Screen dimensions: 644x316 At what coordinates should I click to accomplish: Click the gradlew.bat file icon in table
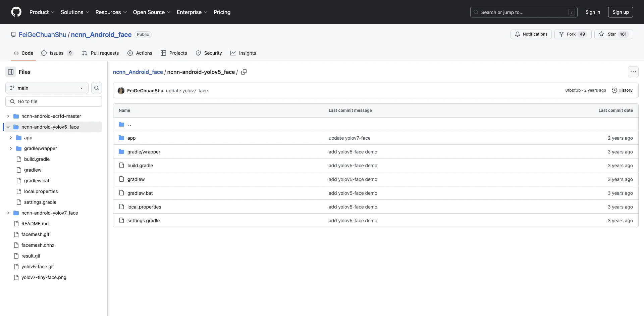click(x=121, y=193)
